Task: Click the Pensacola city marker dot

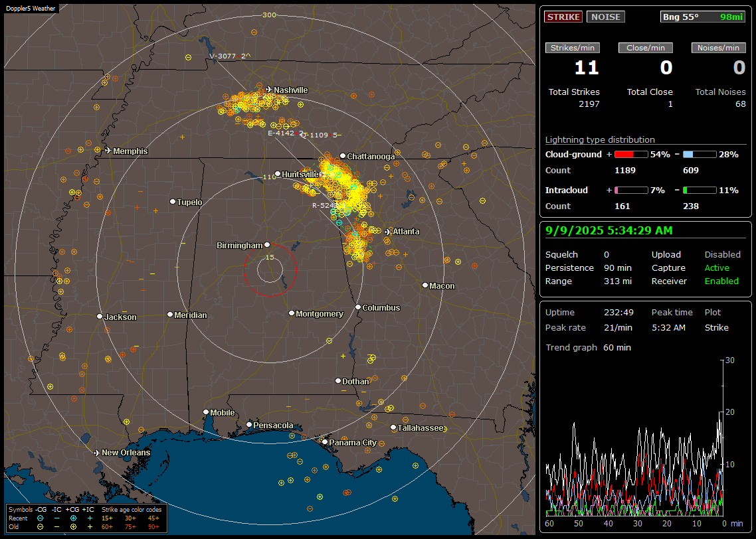Action: (248, 425)
